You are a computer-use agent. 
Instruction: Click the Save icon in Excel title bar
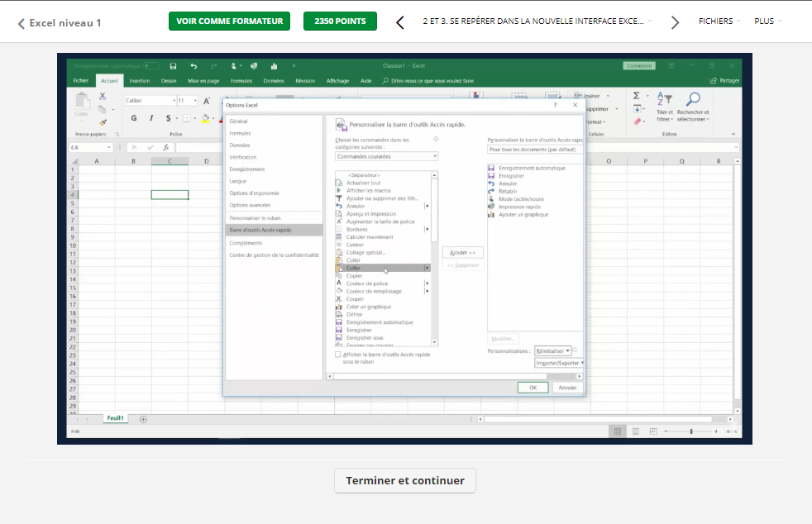[x=173, y=66]
